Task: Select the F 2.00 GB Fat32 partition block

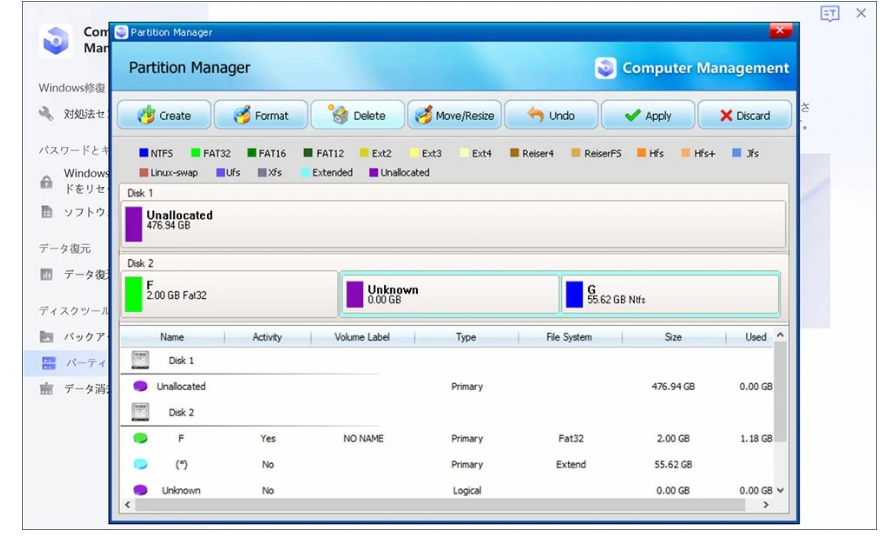Action: 229,294
